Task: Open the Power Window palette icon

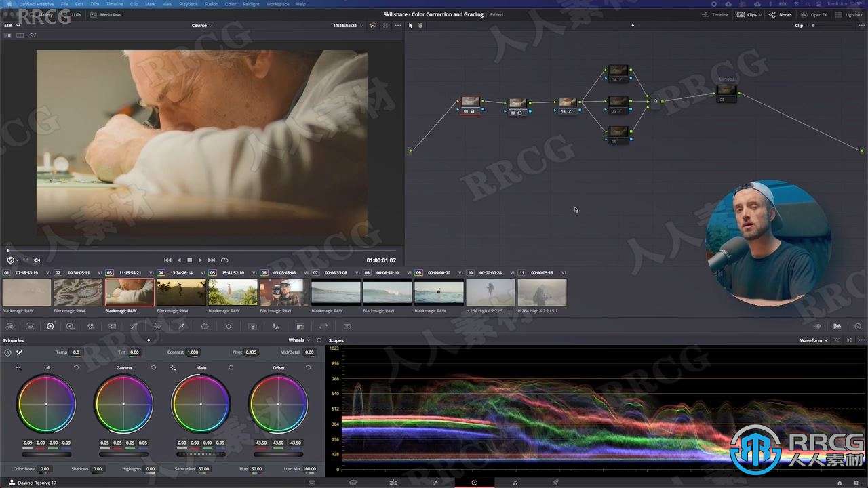Action: point(205,326)
